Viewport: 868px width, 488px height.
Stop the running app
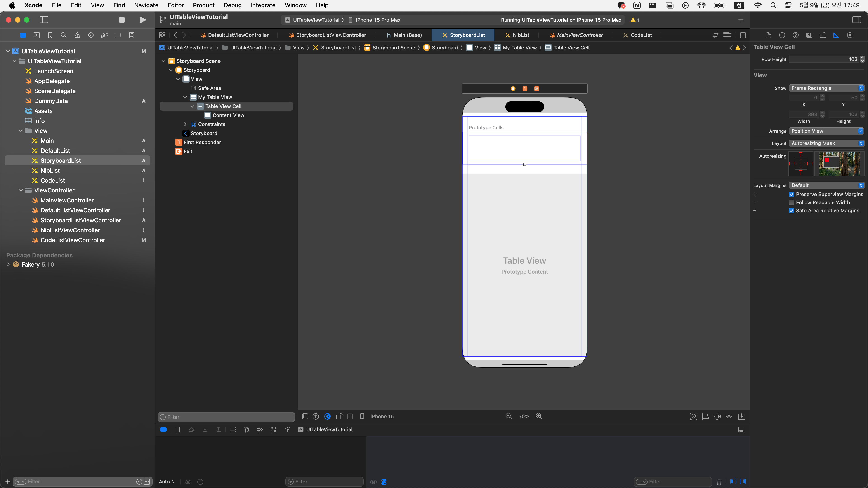[122, 20]
